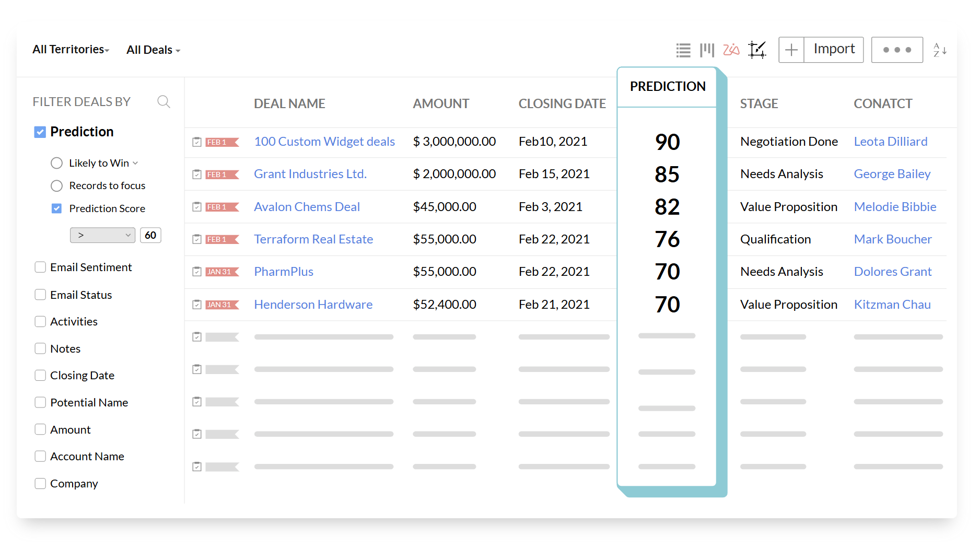980x559 pixels.
Task: Click FEB 1 tag on Avalon Chems Deal
Action: [222, 207]
